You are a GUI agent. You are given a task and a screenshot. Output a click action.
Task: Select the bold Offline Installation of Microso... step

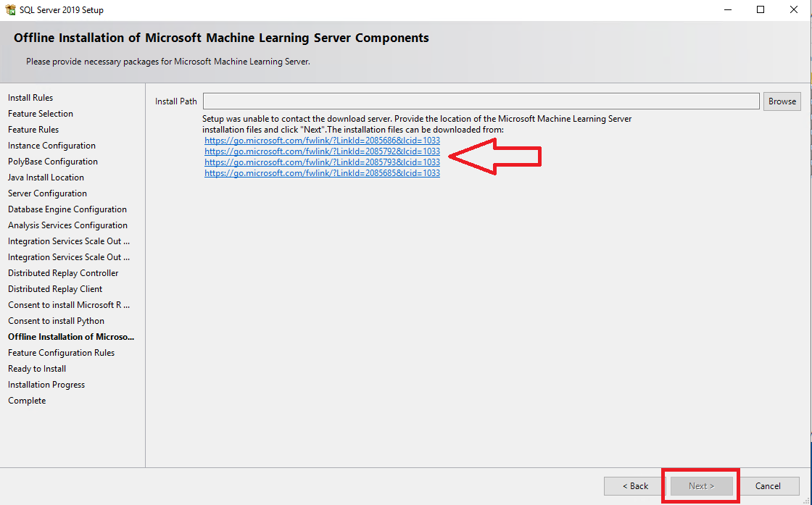(71, 337)
